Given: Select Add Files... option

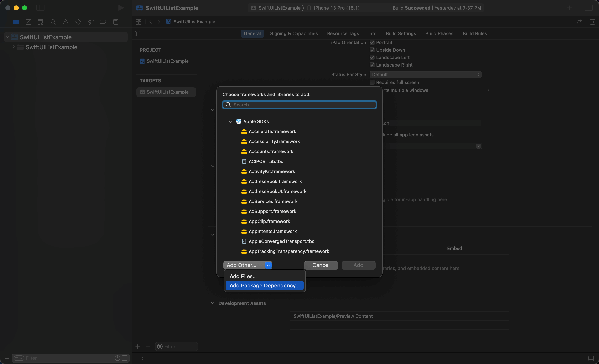Looking at the screenshot, I should tap(243, 276).
